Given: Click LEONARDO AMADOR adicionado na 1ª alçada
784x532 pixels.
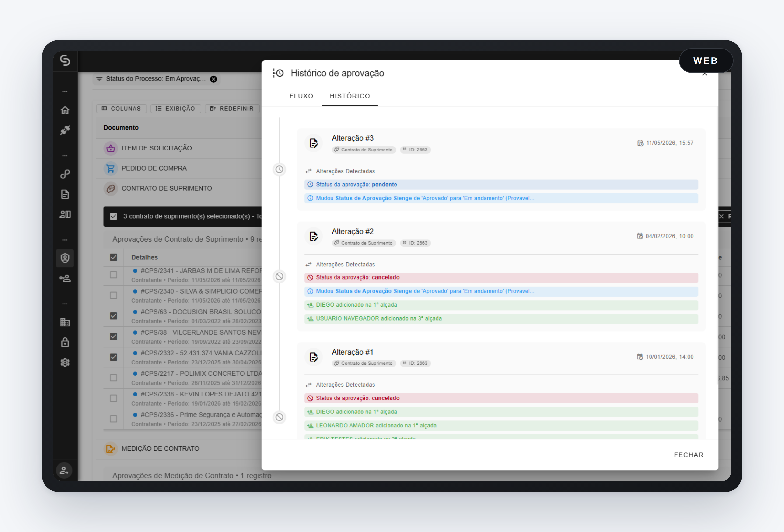Looking at the screenshot, I should (501, 426).
